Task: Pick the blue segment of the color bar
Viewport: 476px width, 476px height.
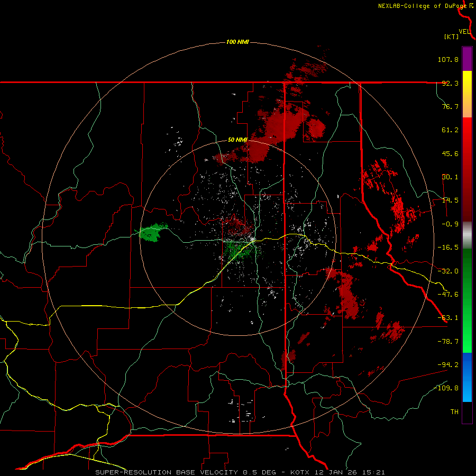Action: click(x=467, y=377)
